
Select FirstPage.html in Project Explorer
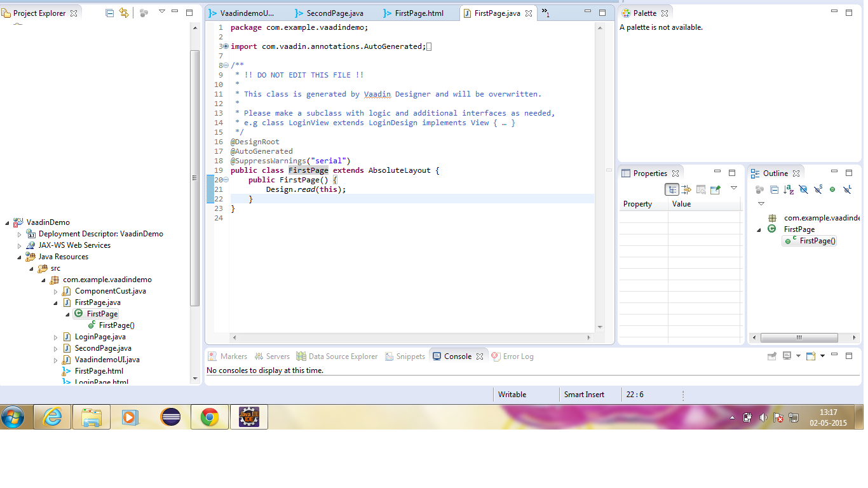[98, 371]
